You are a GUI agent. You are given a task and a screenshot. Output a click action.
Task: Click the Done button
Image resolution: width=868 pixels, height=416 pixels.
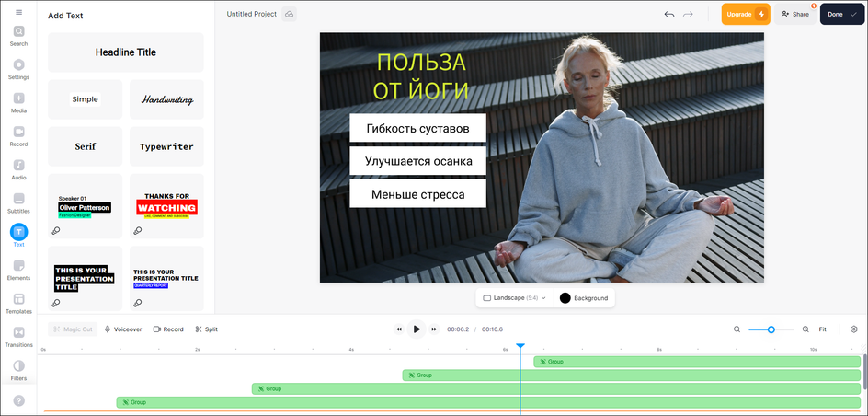[841, 14]
